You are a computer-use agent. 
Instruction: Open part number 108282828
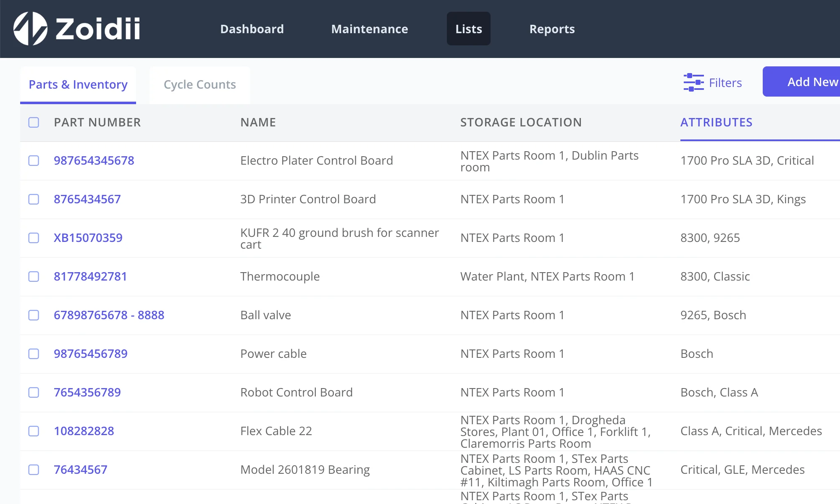pyautogui.click(x=84, y=431)
